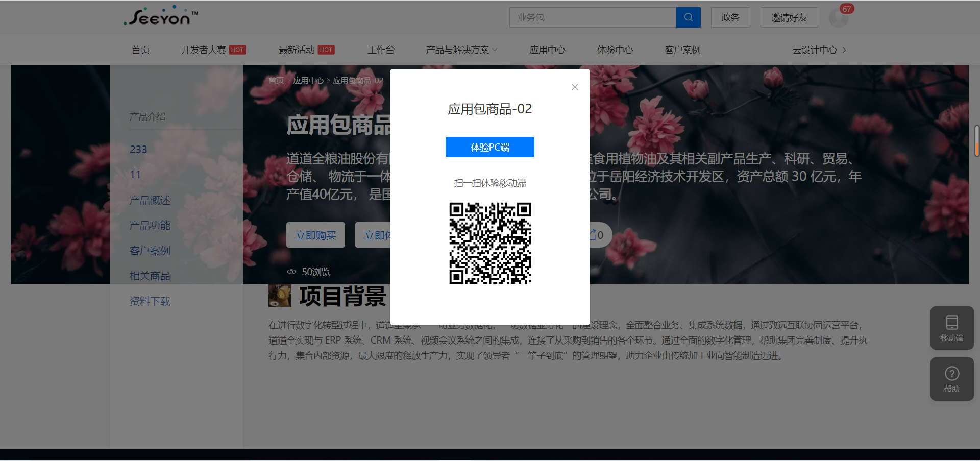Jump to 资料下载 in the sidebar
Screen dimensions: 980x461
point(150,301)
